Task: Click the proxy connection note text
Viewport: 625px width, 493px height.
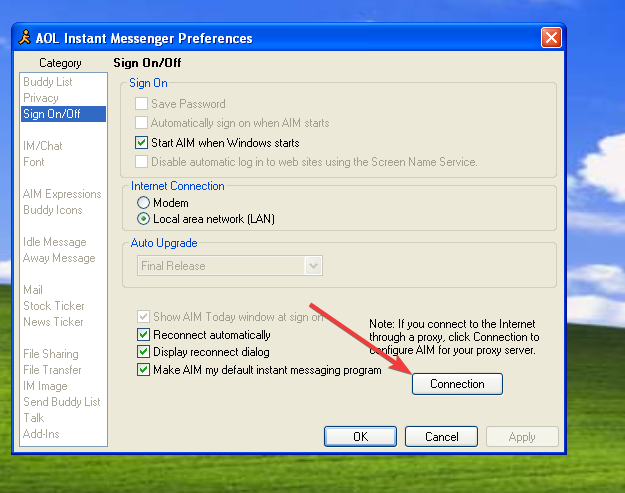Action: click(454, 337)
